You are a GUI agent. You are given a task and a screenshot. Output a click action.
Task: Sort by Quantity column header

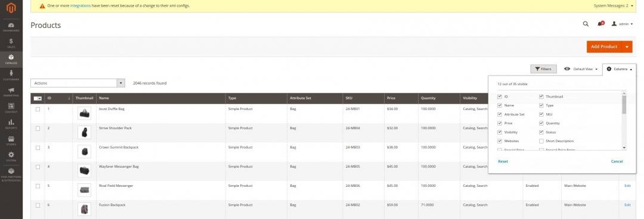tap(439, 98)
